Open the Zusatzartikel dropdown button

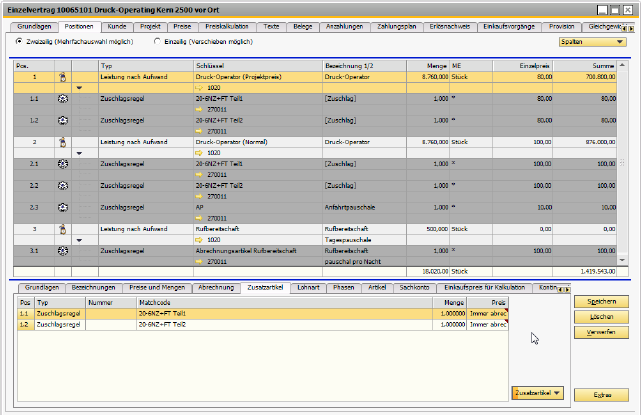(537, 393)
